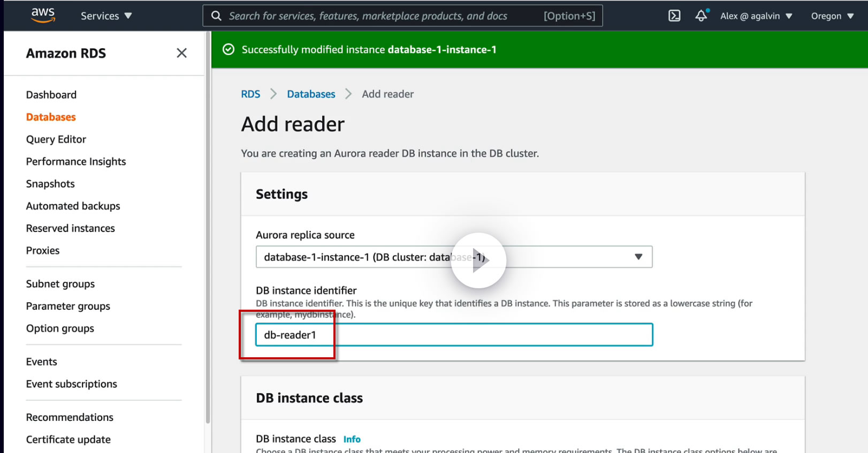Viewport: 868px width, 453px height.
Task: Click the 'Successfully modified instance' banner text
Action: [x=369, y=50]
